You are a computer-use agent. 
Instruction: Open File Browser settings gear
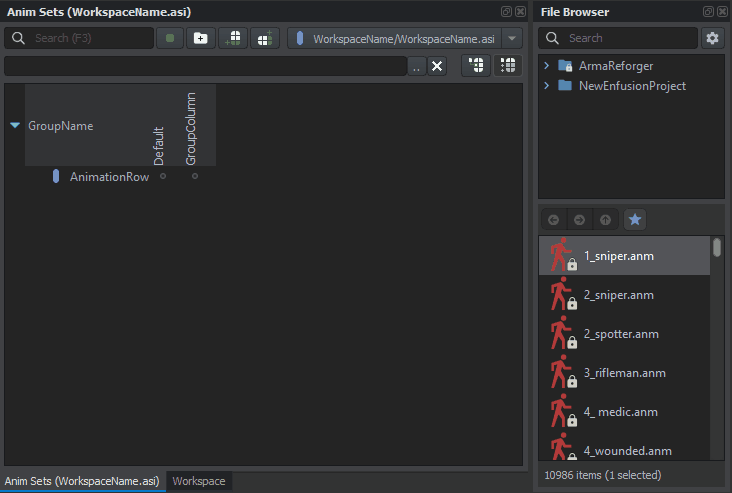(712, 38)
